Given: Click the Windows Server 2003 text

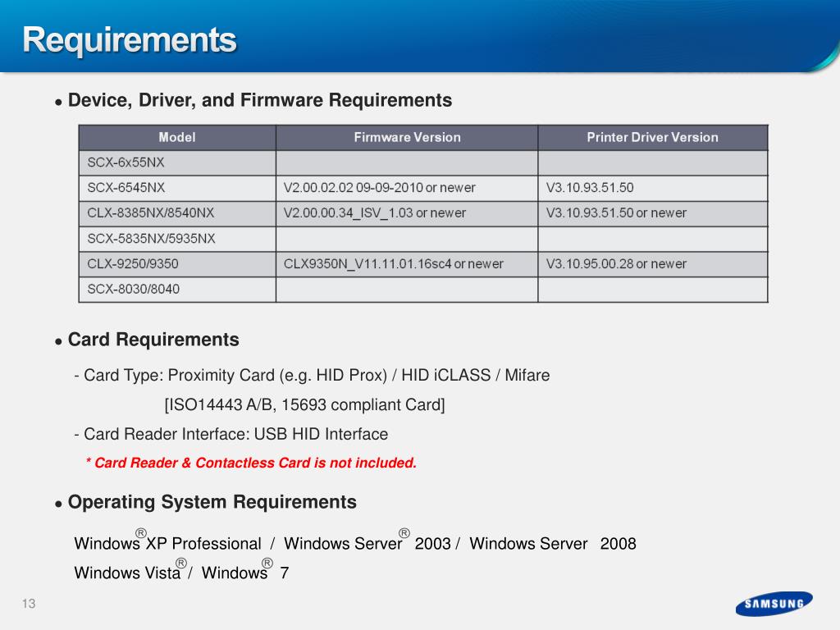Looking at the screenshot, I should [367, 542].
